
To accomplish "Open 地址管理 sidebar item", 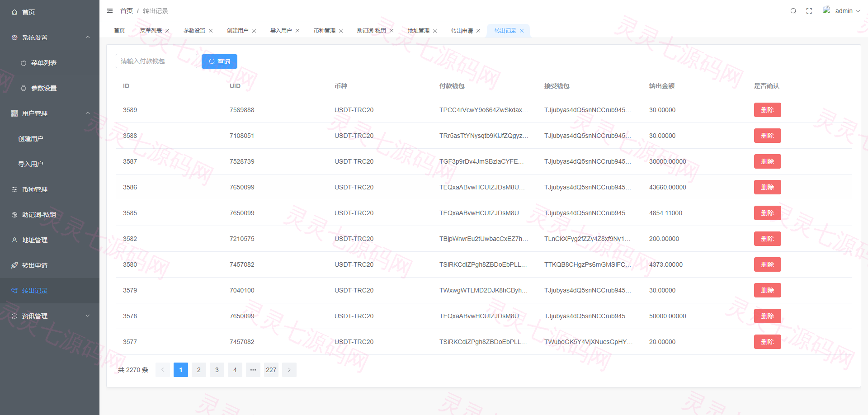I will click(x=50, y=240).
